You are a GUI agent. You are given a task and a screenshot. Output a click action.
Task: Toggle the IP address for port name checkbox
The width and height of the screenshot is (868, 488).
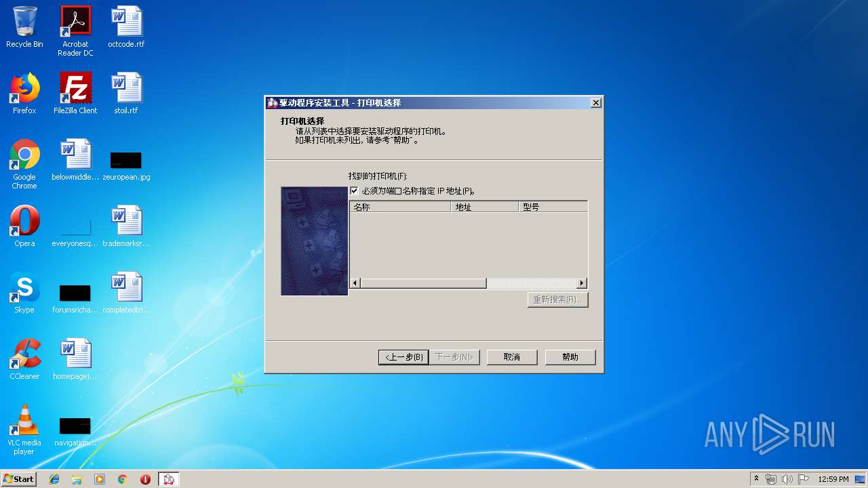coord(353,191)
